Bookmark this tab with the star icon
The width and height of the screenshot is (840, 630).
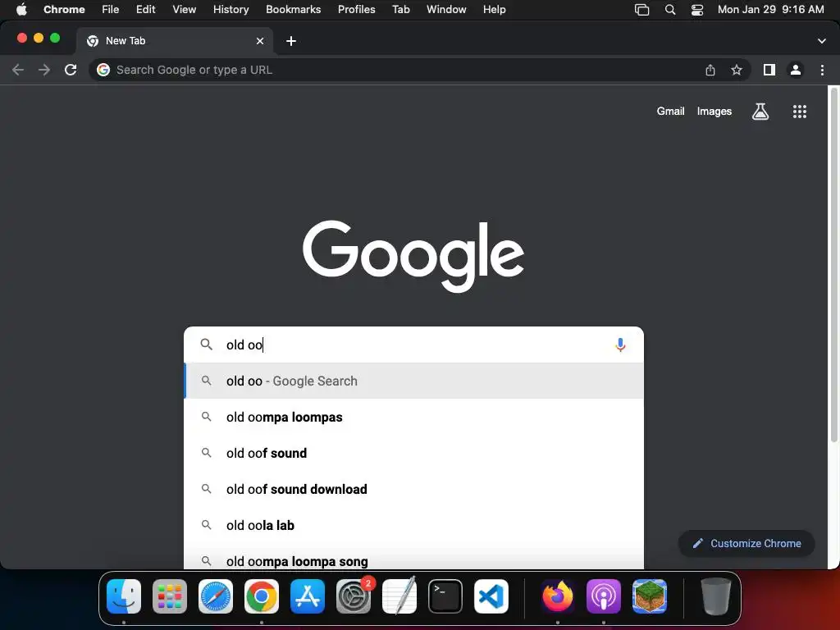coord(737,70)
